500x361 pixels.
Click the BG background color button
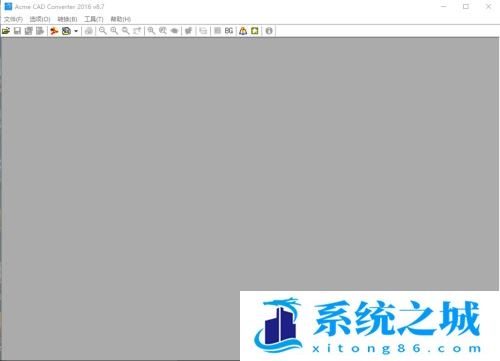(229, 31)
